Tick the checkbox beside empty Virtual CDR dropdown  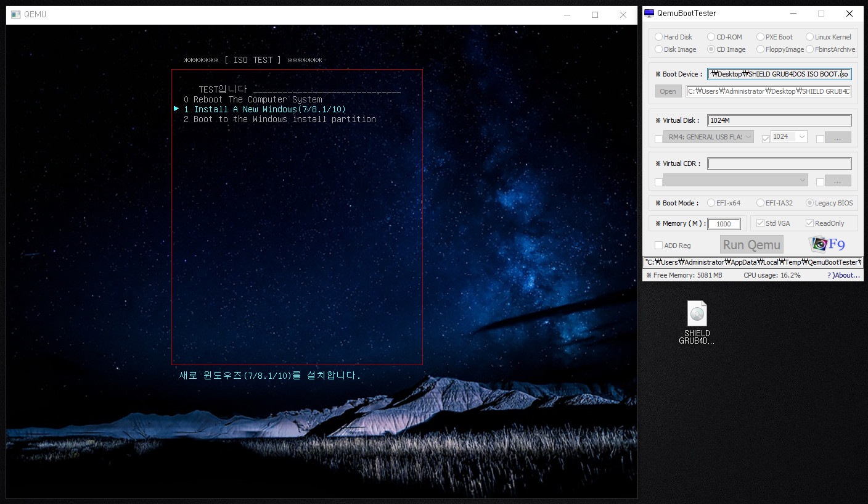tap(658, 182)
